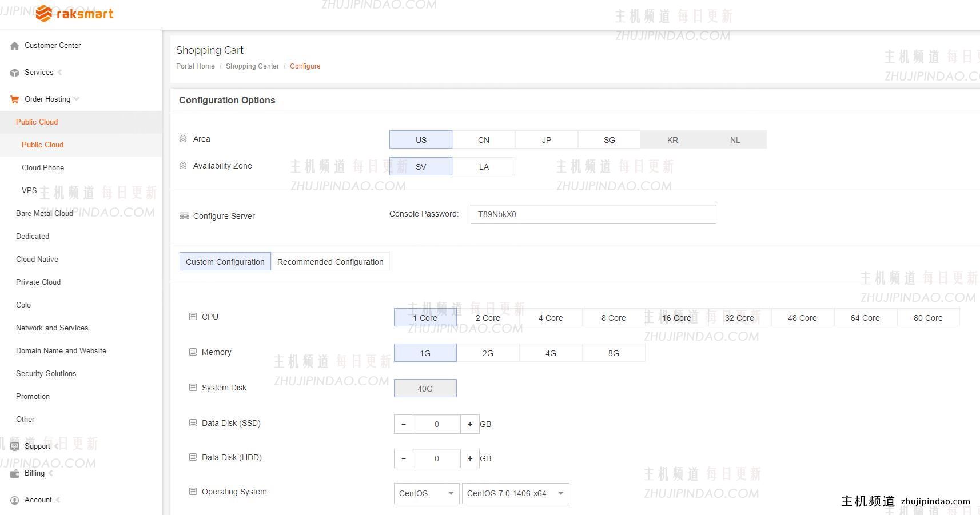Click minus to decrease Data Disk (HDD)
The image size is (980, 515).
tap(404, 458)
